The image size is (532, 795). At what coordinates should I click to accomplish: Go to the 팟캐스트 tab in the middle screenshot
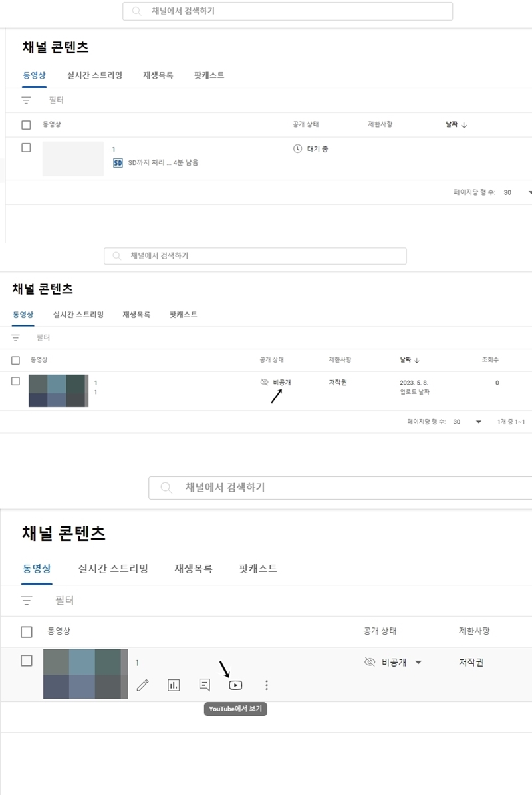[184, 315]
